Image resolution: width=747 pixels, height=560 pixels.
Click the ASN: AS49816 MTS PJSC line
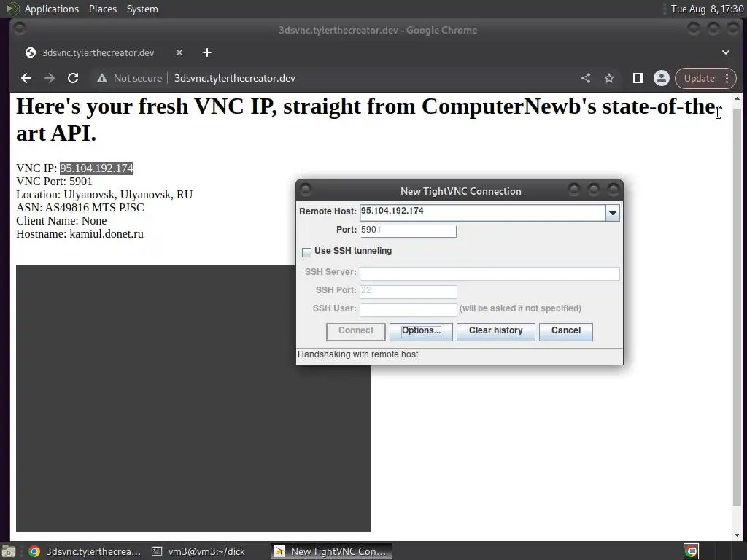(80, 208)
